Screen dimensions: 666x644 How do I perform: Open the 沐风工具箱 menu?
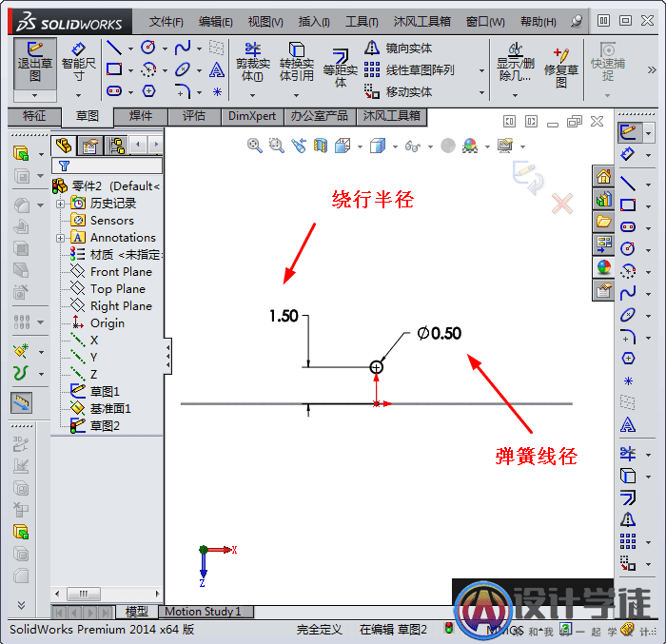(421, 21)
